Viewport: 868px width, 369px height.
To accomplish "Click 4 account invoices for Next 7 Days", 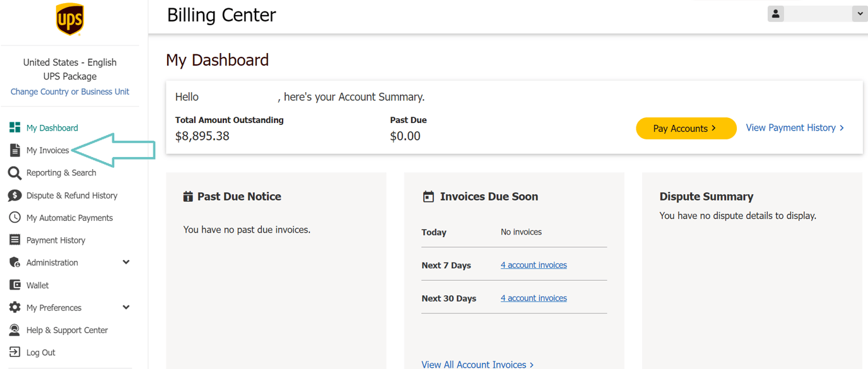I will [x=533, y=264].
